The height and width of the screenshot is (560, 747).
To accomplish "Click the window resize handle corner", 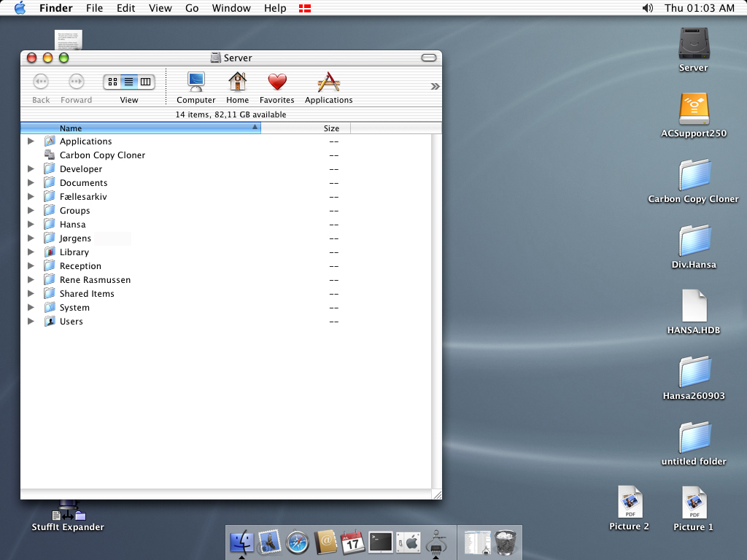I will pyautogui.click(x=437, y=494).
